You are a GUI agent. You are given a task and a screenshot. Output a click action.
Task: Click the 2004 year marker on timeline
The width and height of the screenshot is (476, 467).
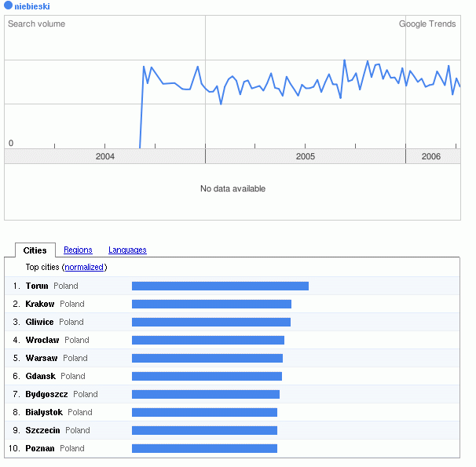105,157
